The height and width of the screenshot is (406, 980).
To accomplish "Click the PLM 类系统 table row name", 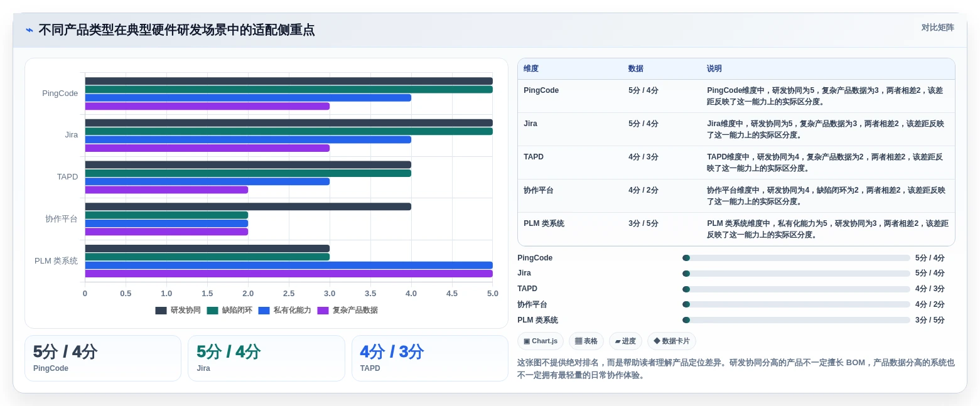I will point(544,223).
